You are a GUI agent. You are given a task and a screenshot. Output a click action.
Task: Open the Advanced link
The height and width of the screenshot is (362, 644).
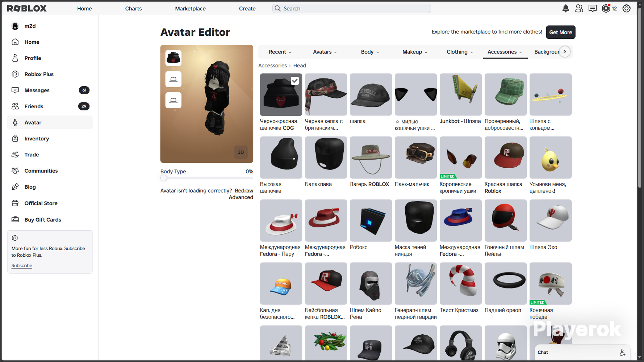(x=241, y=197)
